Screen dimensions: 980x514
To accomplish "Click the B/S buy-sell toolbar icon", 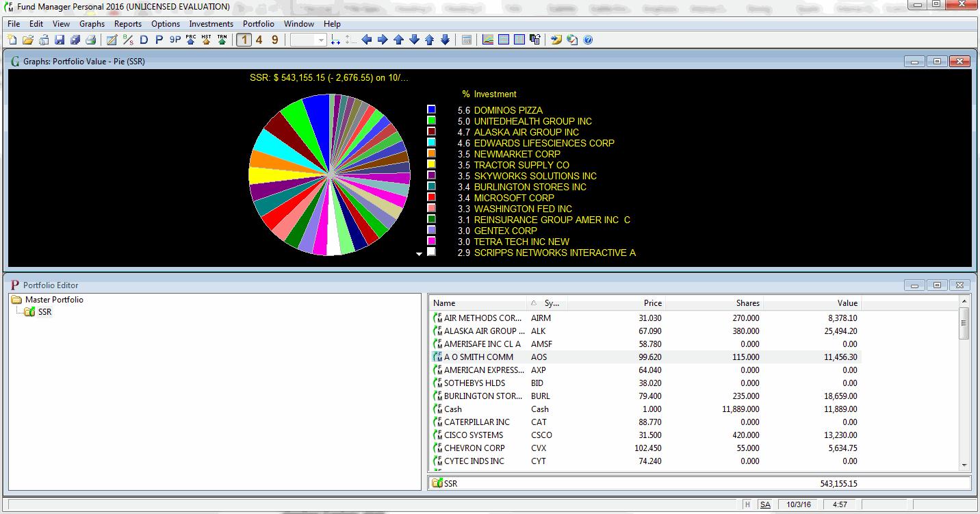I will click(x=128, y=40).
